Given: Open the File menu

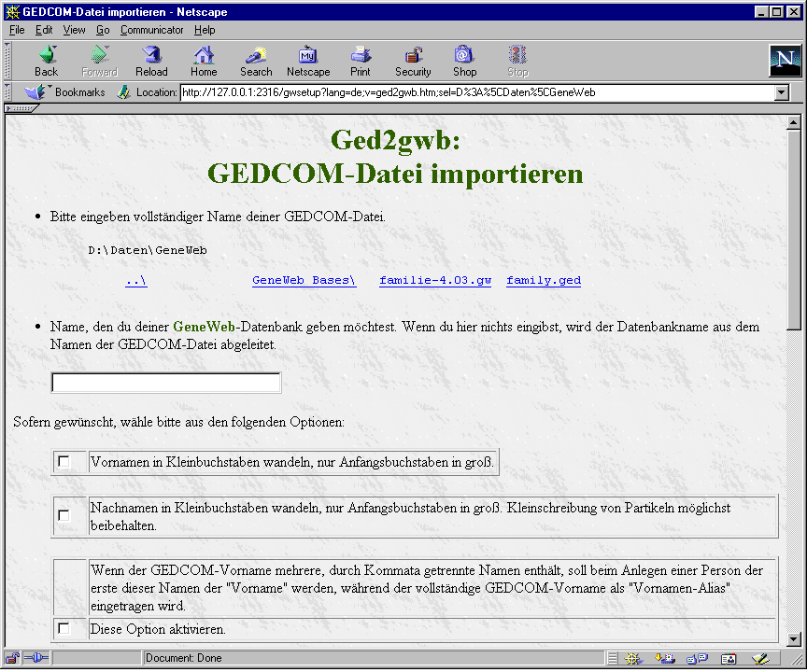Looking at the screenshot, I should pos(17,30).
